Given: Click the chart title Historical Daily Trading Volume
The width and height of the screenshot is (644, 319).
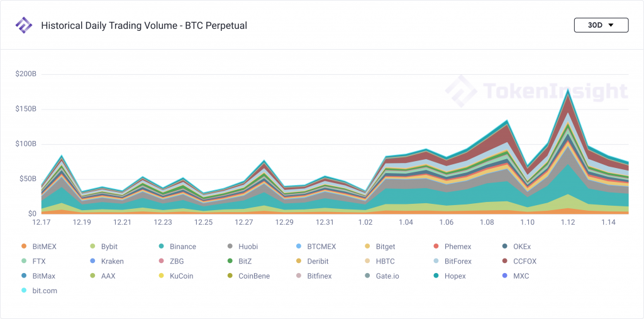Looking at the screenshot, I should (x=144, y=26).
